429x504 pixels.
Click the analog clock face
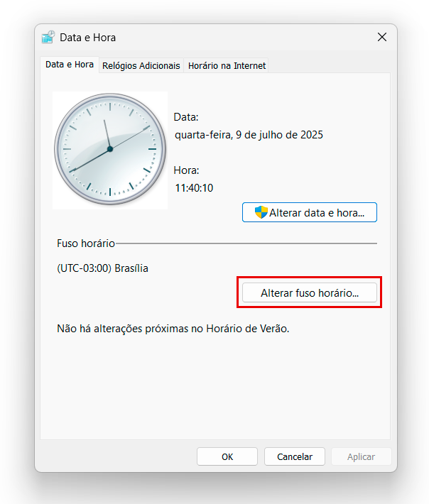click(110, 149)
